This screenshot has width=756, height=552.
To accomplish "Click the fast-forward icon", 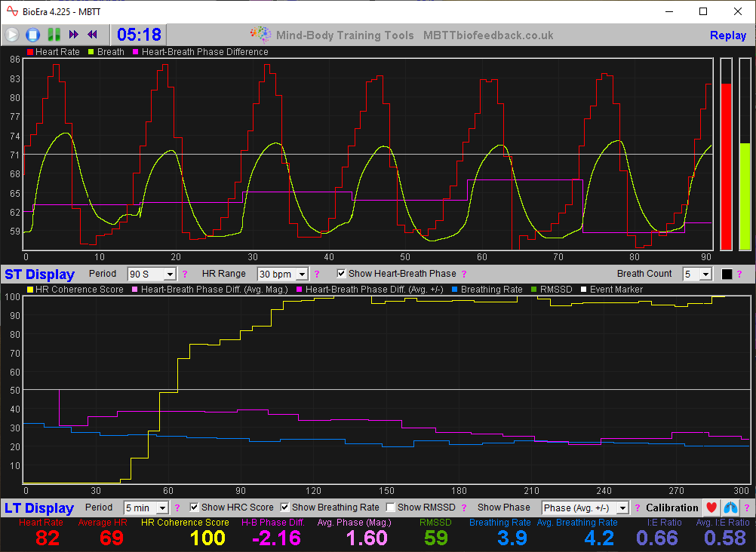I will point(73,34).
